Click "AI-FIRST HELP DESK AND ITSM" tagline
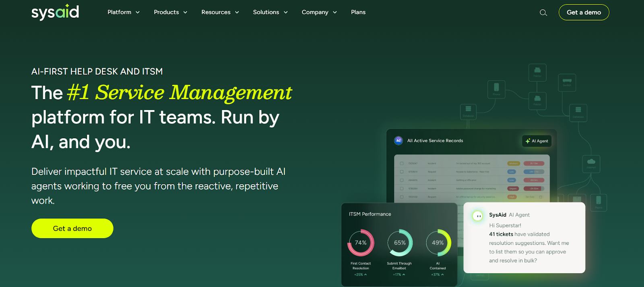 point(97,71)
